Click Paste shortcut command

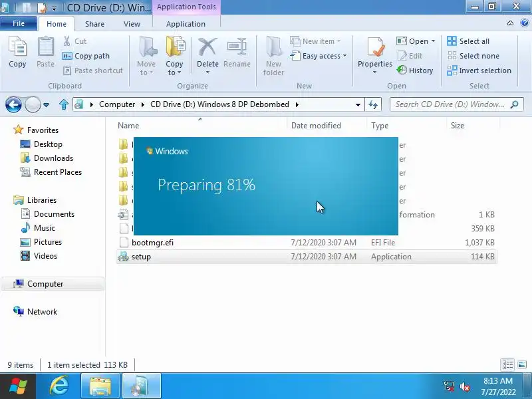(x=93, y=70)
